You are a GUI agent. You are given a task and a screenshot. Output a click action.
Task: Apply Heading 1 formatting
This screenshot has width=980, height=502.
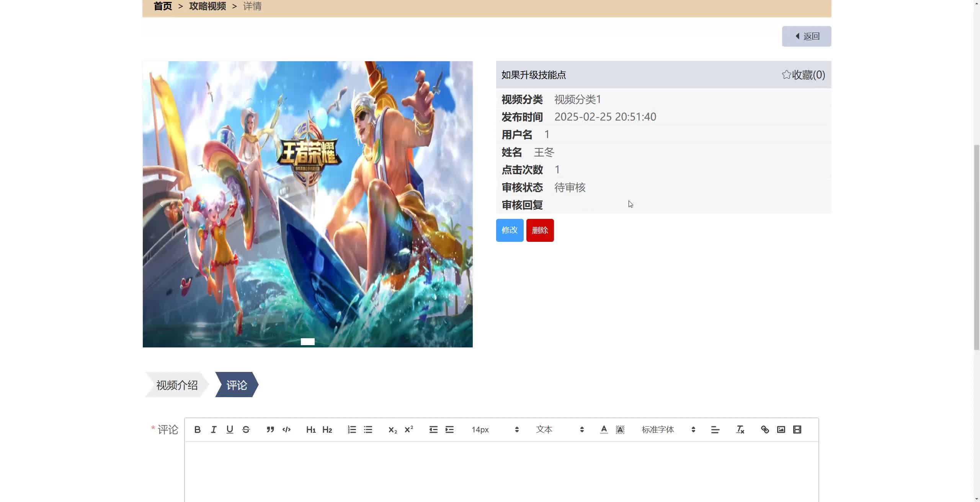click(x=311, y=429)
